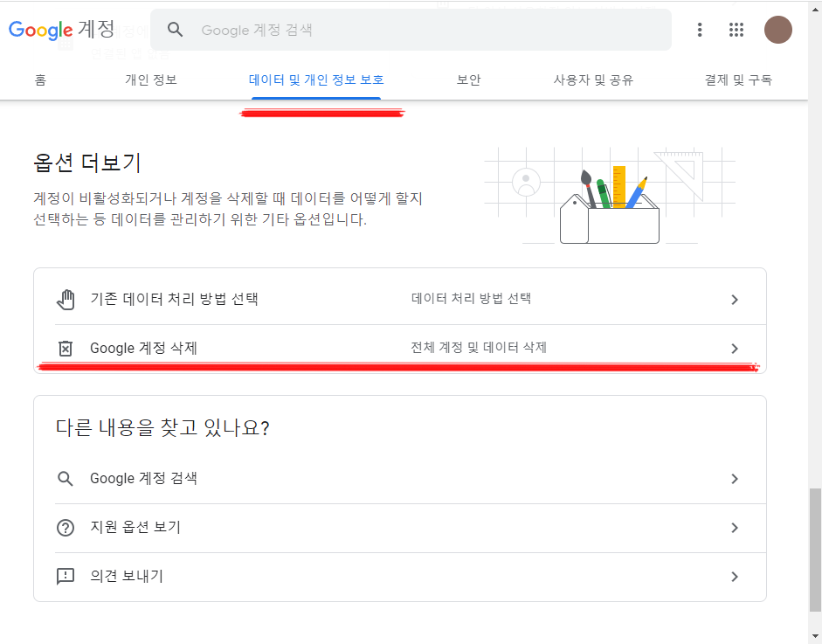This screenshot has height=644, width=822.
Task: Open the 사용자 및 공유 tab
Action: [x=593, y=80]
